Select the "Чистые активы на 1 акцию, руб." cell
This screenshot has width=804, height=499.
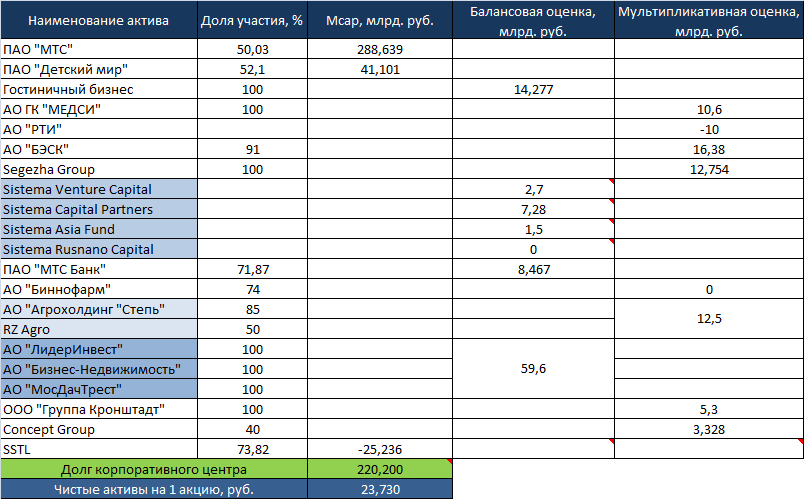tap(154, 489)
